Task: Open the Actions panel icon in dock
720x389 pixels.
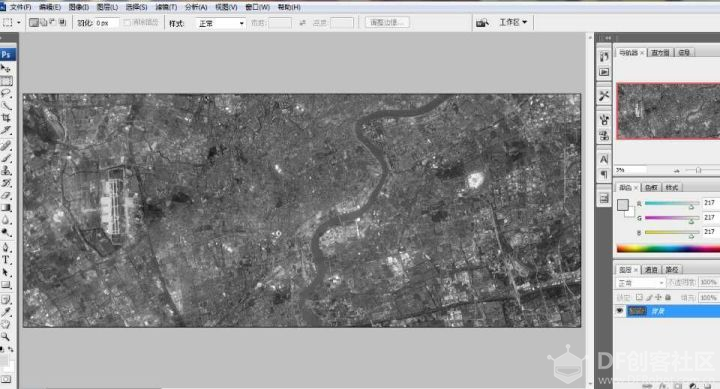Action: pos(604,72)
